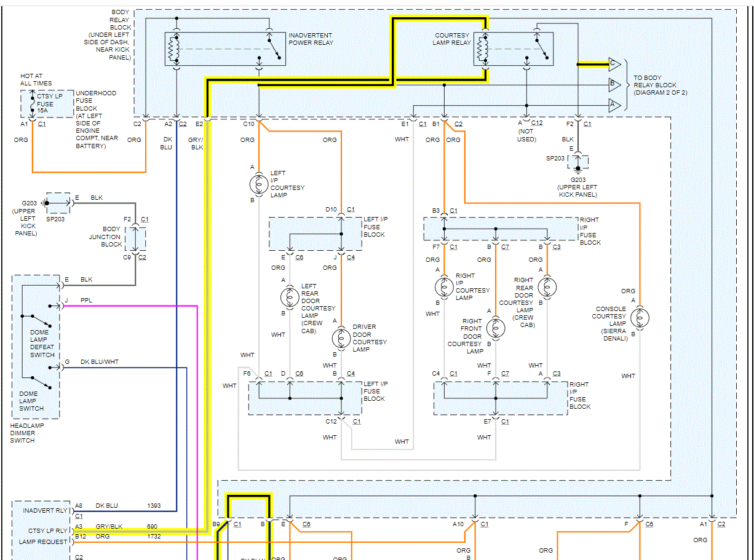The height and width of the screenshot is (560, 754).
Task: Click the Left I/P Courtesy Lamp bulb symbol
Action: pyautogui.click(x=259, y=184)
